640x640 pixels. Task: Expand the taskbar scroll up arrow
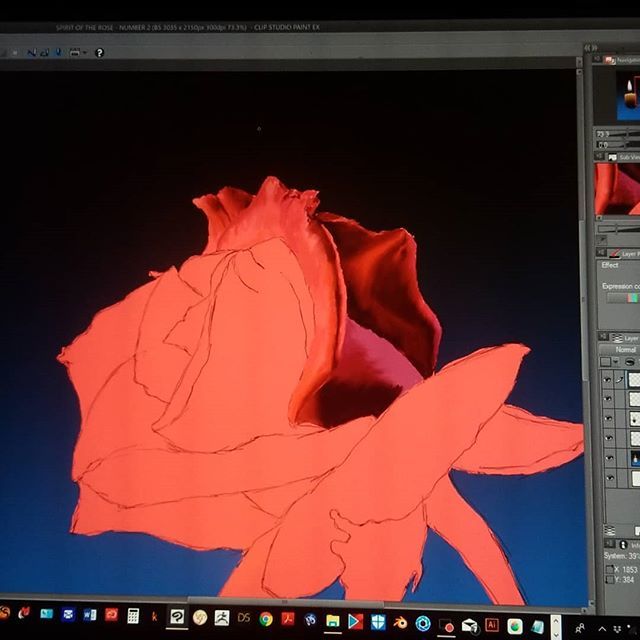point(556,620)
